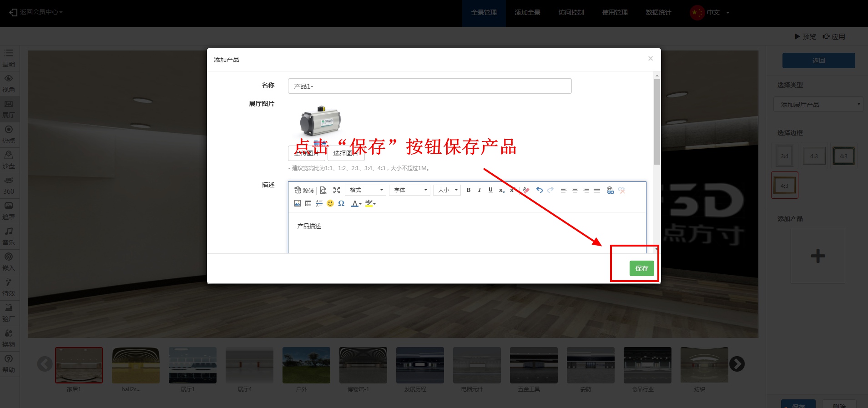Open the 大小 font size dropdown
This screenshot has width=868, height=408.
coord(447,190)
